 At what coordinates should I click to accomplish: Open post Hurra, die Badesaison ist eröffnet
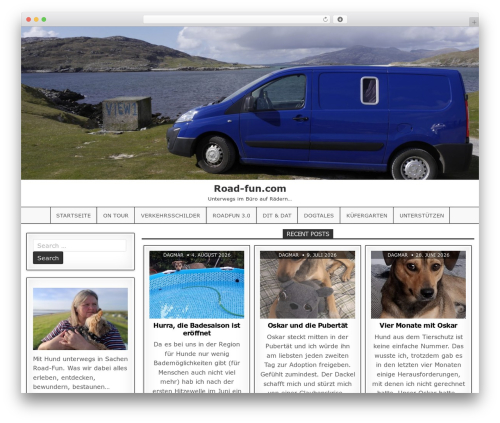coord(197,329)
